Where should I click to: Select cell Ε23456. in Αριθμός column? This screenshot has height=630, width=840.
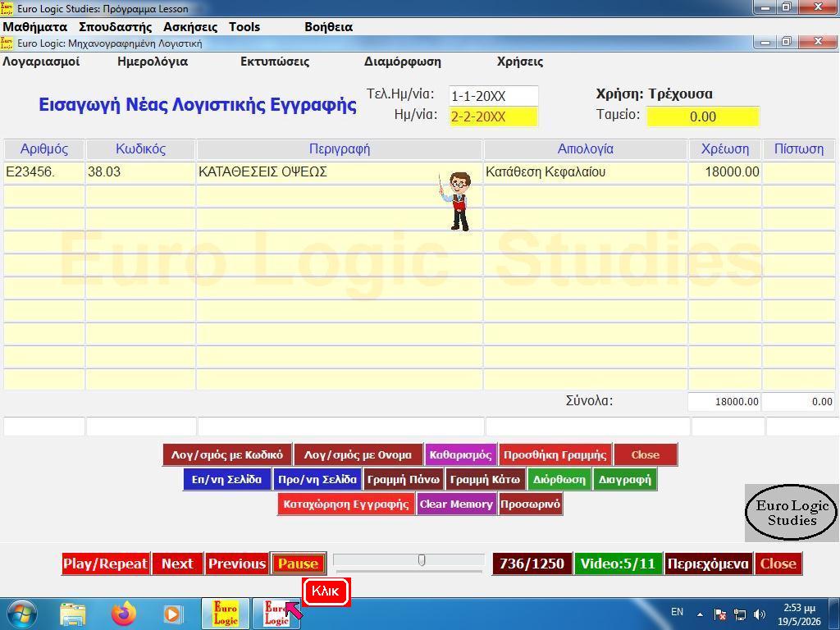(x=44, y=172)
